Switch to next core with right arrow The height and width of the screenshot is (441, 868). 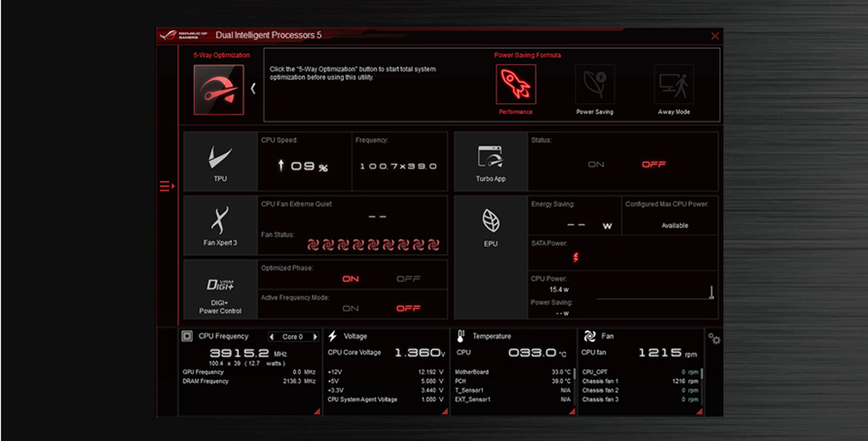click(315, 337)
